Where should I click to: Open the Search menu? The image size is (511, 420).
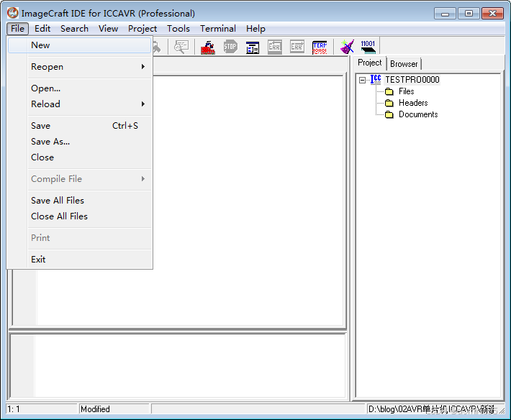coord(74,29)
